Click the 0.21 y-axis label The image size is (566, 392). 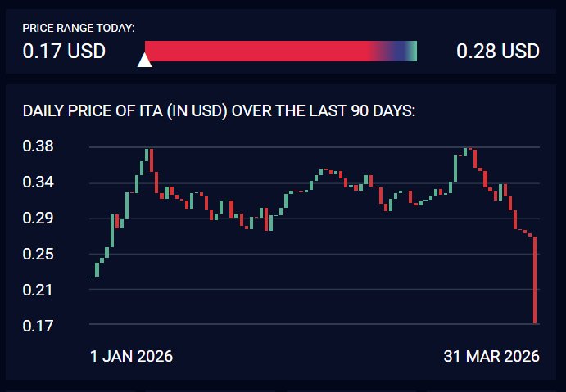pyautogui.click(x=38, y=290)
